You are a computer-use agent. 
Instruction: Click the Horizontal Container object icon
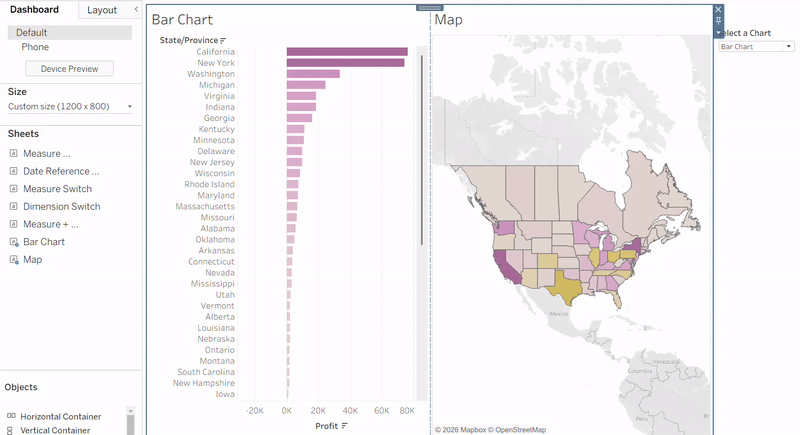click(11, 416)
